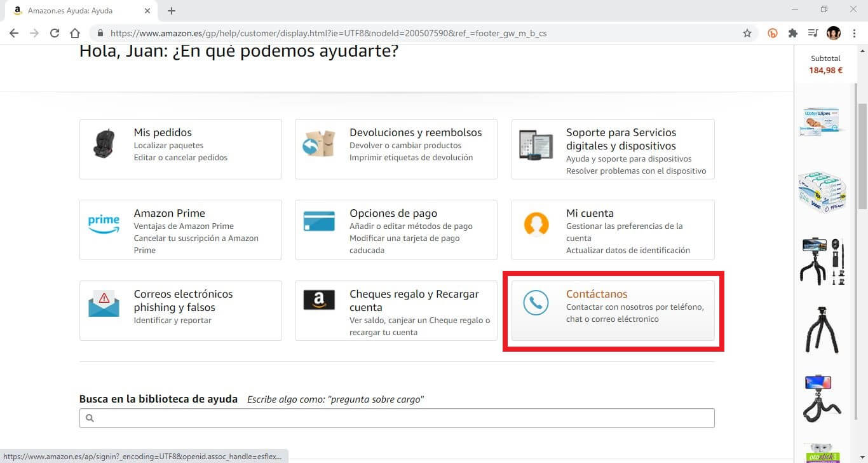Click the returns box icon
868x463 pixels.
coord(319,144)
